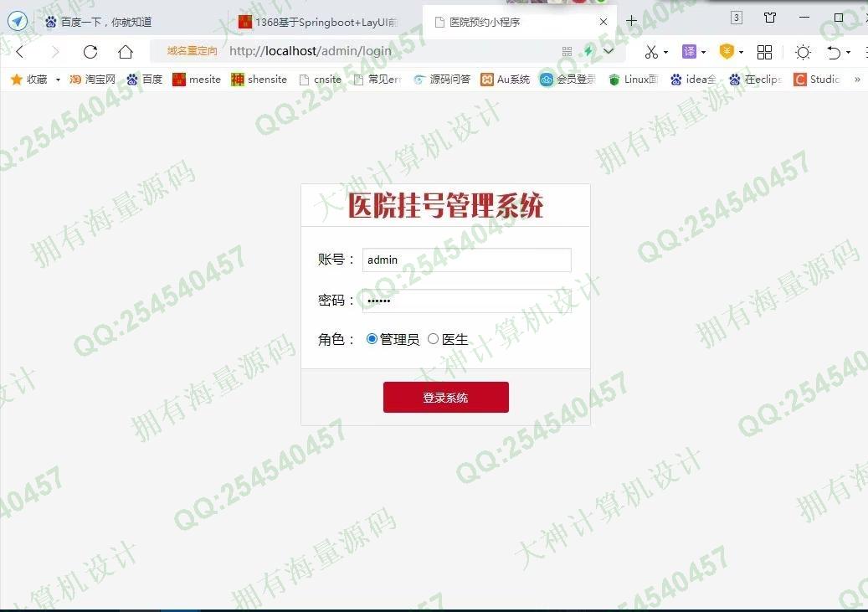This screenshot has height=612, width=868.
Task: Click the browser logo icon at the top left
Action: coord(18,22)
